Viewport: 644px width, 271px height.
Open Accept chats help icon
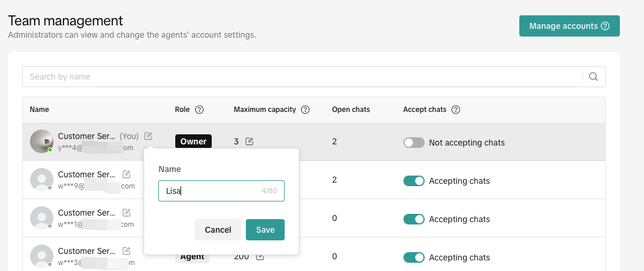455,110
